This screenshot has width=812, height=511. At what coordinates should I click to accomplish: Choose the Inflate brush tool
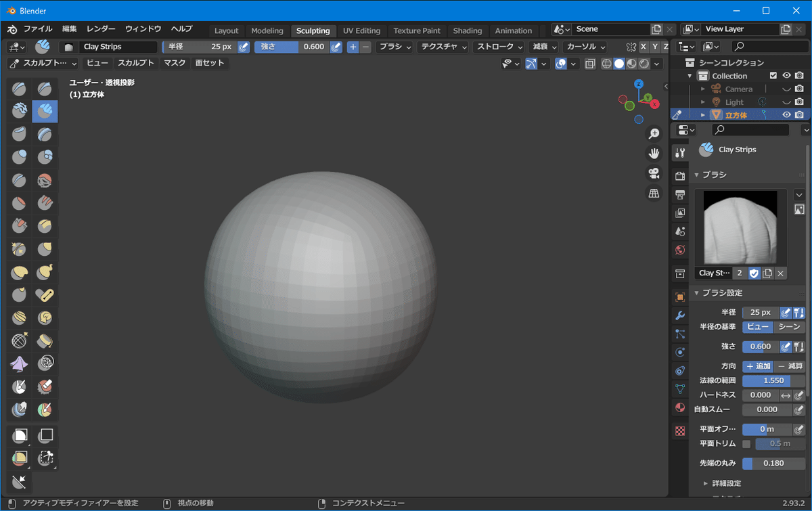pyautogui.click(x=20, y=158)
